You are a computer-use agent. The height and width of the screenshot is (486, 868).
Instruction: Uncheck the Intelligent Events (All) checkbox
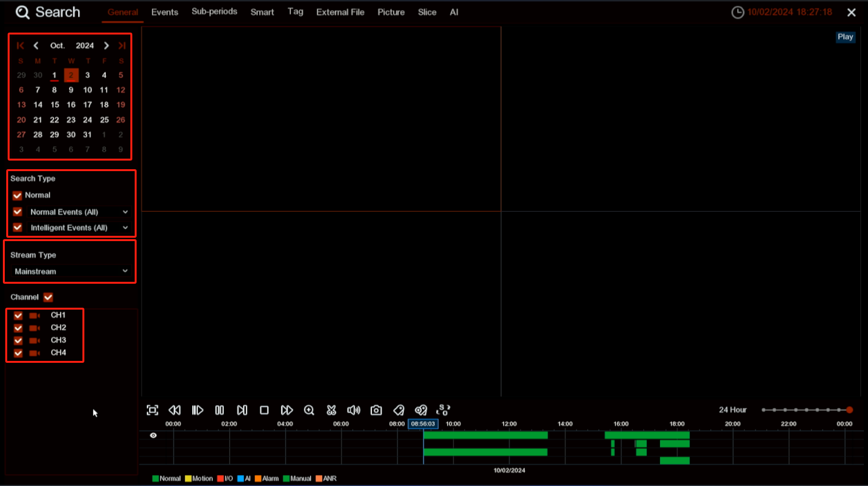coord(18,228)
